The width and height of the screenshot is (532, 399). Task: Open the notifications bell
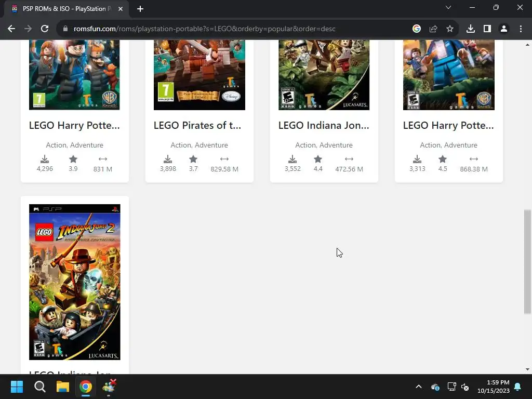(518, 387)
